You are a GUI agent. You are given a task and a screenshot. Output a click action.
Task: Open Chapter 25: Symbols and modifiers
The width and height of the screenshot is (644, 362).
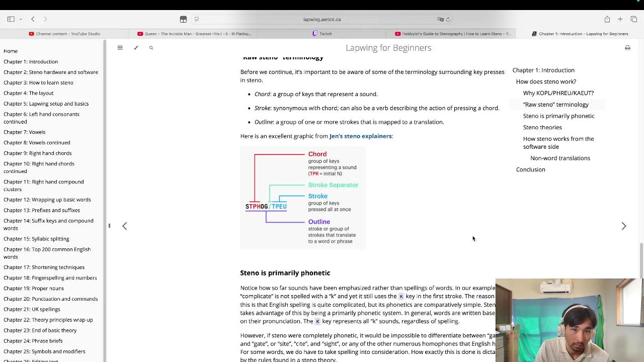click(x=44, y=351)
